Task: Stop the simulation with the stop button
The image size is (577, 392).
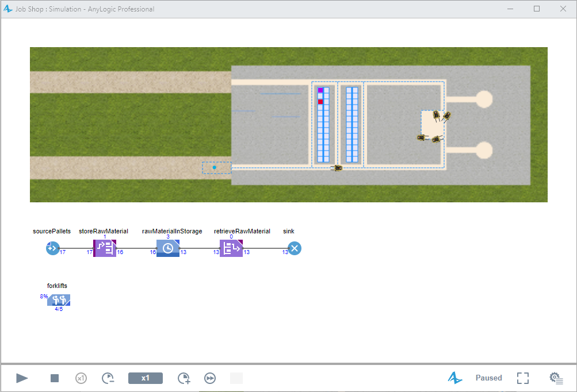Action: (x=55, y=378)
